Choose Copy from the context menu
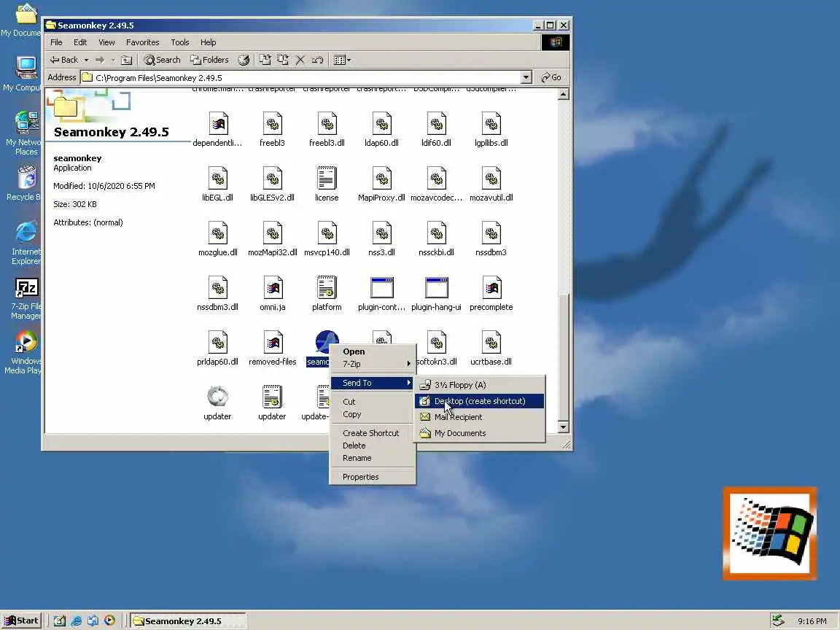Screen dimensions: 840x630 372,414
